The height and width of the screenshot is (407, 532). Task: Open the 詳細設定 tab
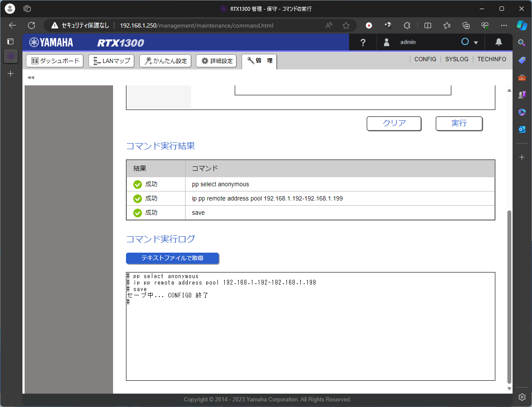point(217,61)
